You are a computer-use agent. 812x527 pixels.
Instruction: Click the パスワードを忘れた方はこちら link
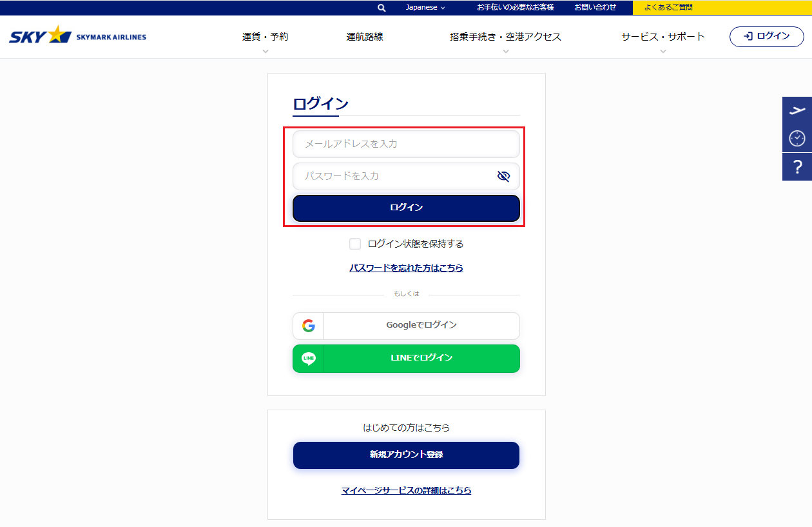click(406, 268)
